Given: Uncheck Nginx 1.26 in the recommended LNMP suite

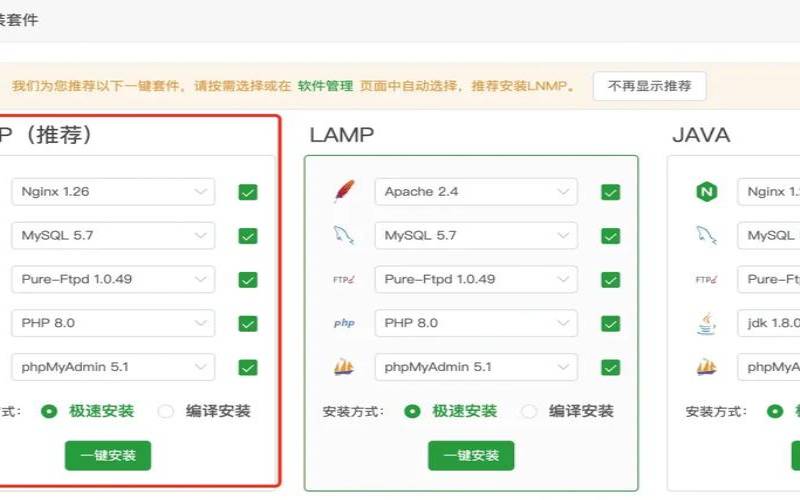Looking at the screenshot, I should (248, 192).
